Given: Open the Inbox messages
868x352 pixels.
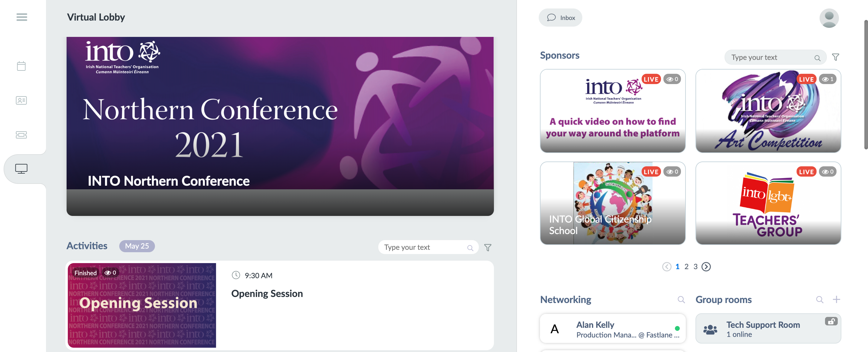Looking at the screenshot, I should coord(560,18).
